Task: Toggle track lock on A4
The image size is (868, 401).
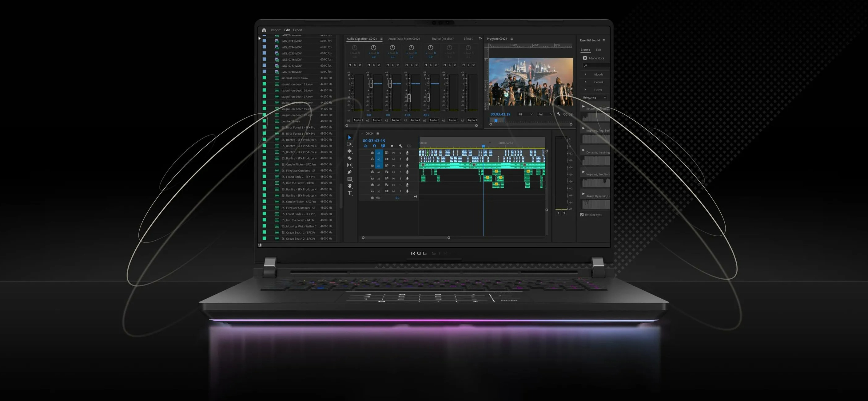Action: point(372,172)
